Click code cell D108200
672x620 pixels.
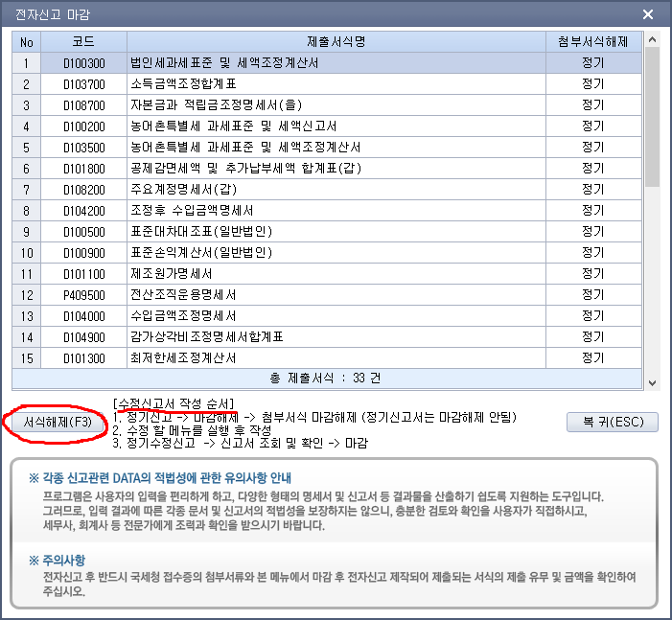84,190
